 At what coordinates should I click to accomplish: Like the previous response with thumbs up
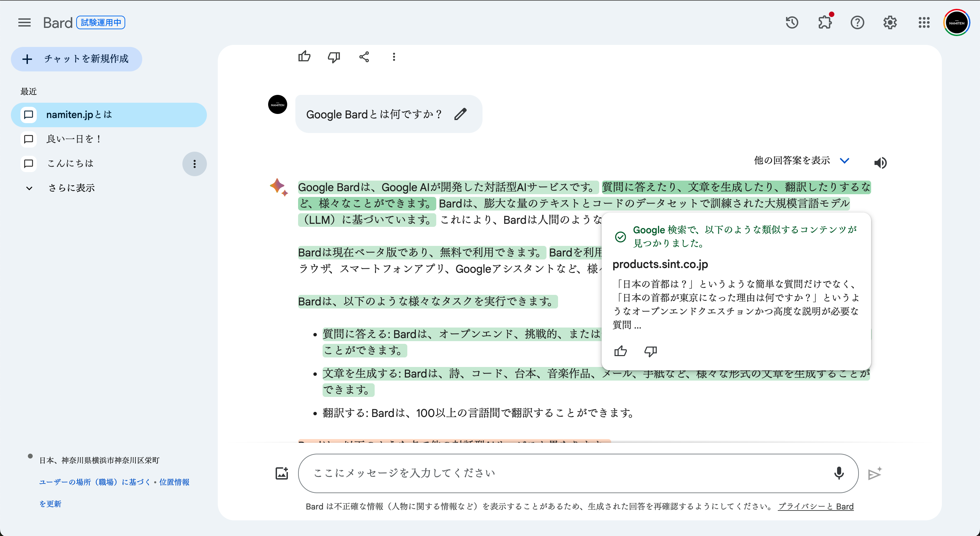(x=304, y=57)
